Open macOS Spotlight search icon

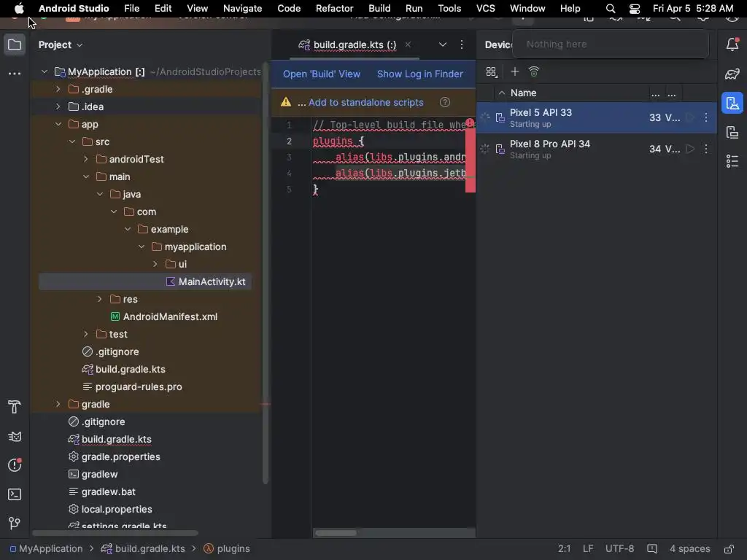point(611,9)
